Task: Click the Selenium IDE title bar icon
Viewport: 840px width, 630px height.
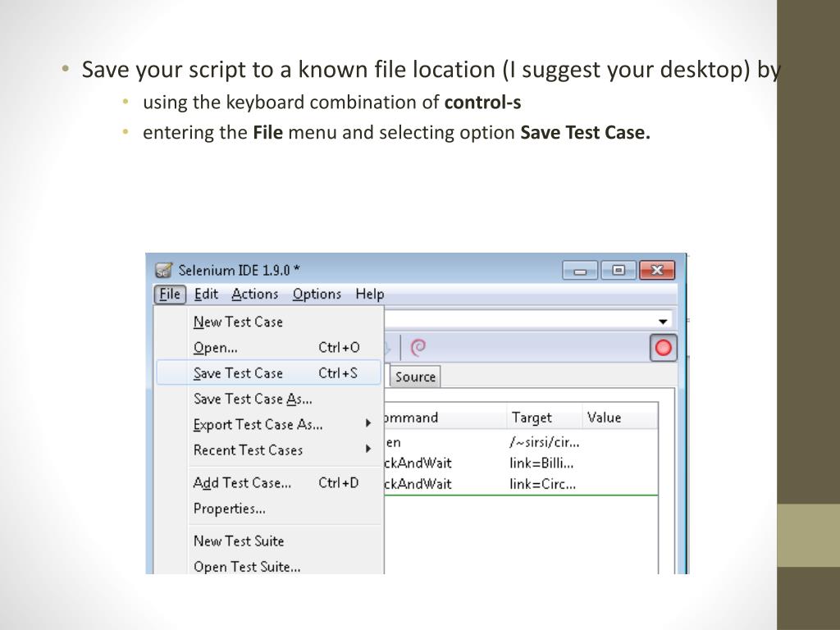Action: [x=164, y=270]
